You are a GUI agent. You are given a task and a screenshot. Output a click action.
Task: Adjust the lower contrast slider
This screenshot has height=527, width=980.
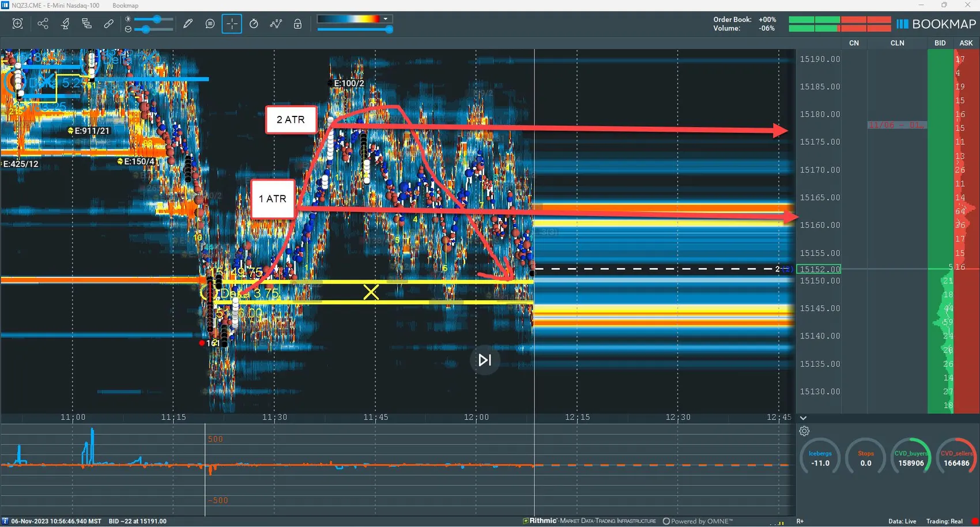pyautogui.click(x=153, y=29)
